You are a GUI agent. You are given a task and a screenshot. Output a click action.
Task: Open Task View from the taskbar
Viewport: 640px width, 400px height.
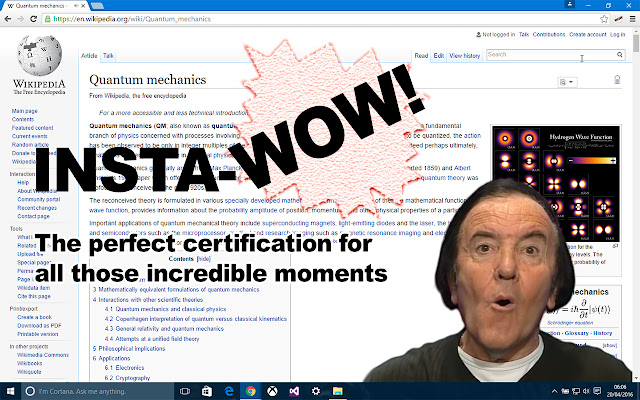pyautogui.click(x=185, y=391)
